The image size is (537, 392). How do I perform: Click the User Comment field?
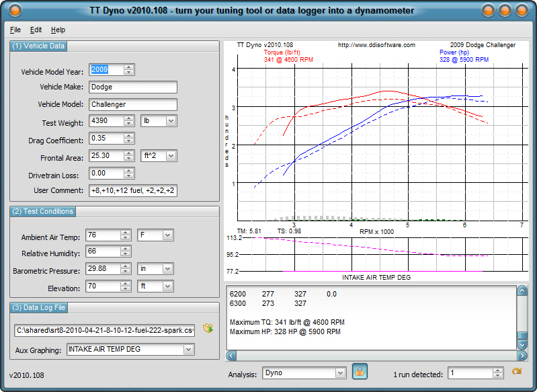coord(133,190)
